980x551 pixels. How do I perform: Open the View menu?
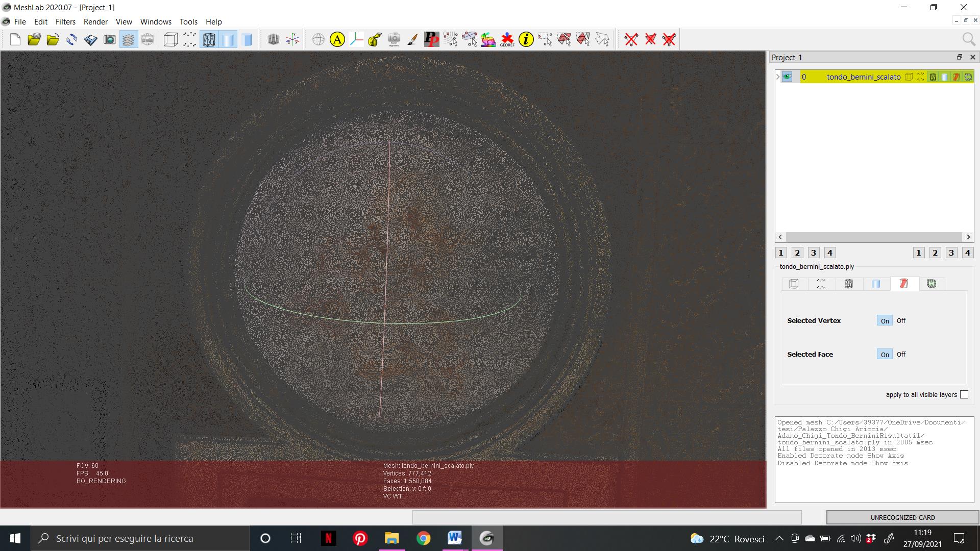pos(124,22)
